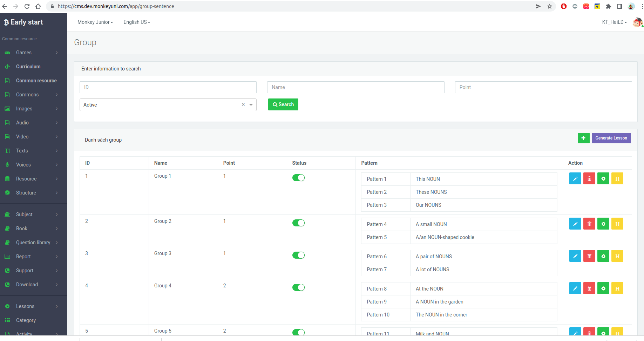
Task: Open the Category sidebar item
Action: click(x=33, y=320)
